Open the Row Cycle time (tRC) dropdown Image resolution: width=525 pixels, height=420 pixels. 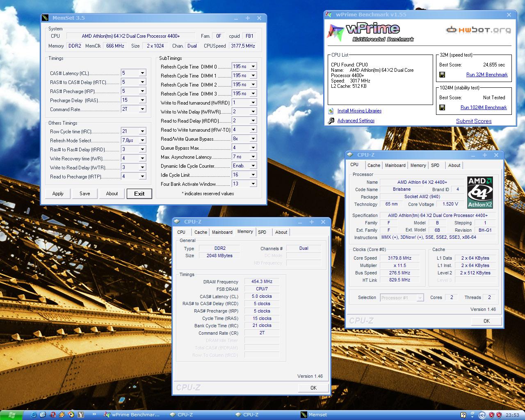pyautogui.click(x=142, y=131)
